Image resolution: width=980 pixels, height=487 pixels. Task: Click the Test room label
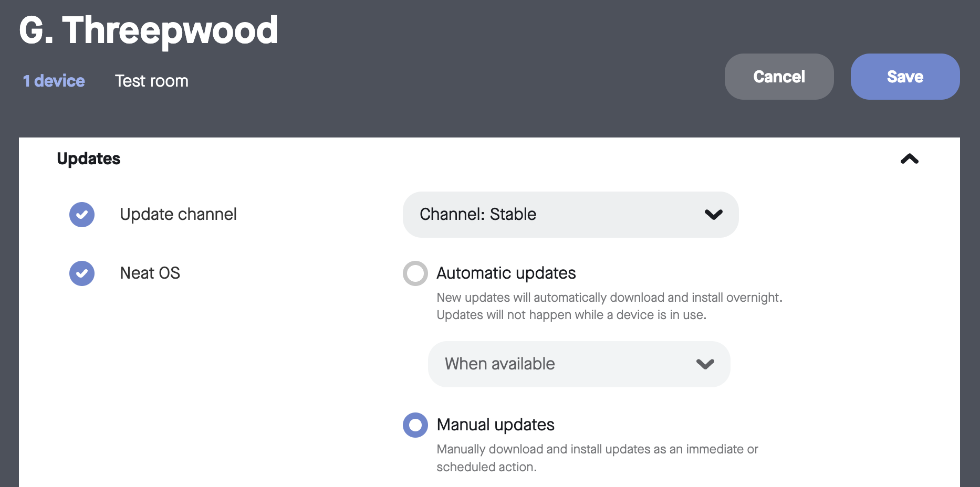point(152,81)
